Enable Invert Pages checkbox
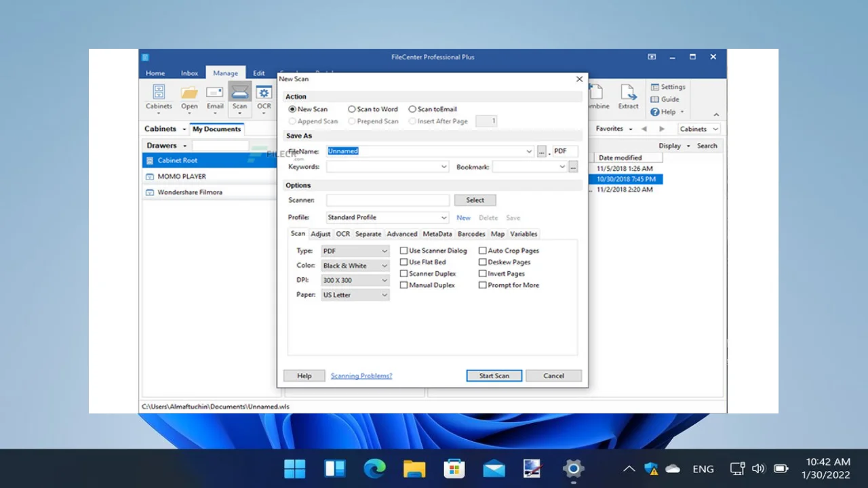Screen dimensions: 868x488 pyautogui.click(x=483, y=274)
